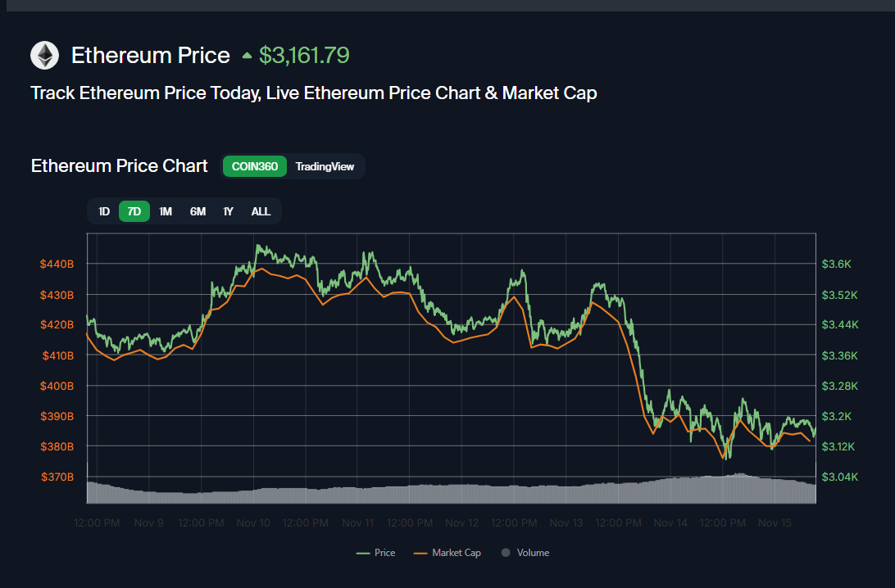895x588 pixels.
Task: Click the currently active 7D tab
Action: point(134,211)
